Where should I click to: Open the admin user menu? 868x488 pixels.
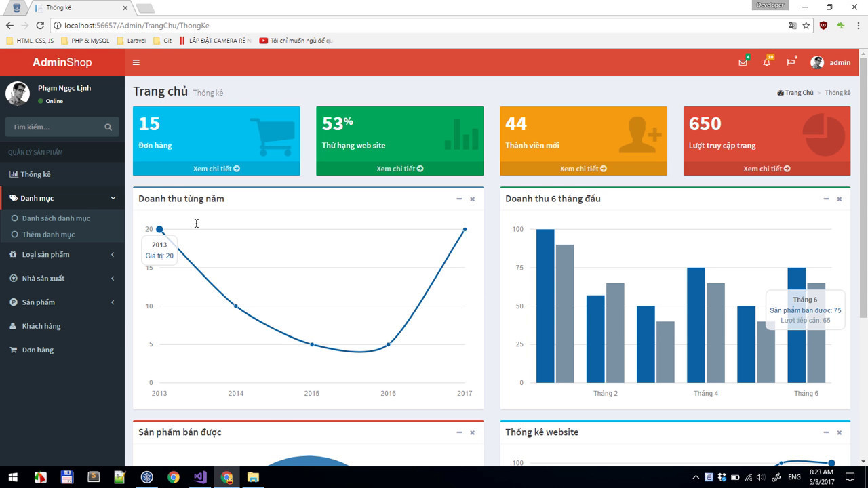(831, 62)
